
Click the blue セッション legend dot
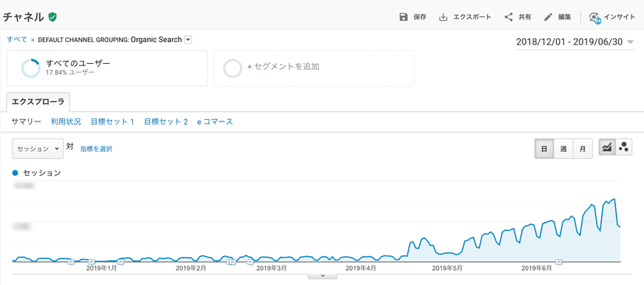click(x=16, y=173)
